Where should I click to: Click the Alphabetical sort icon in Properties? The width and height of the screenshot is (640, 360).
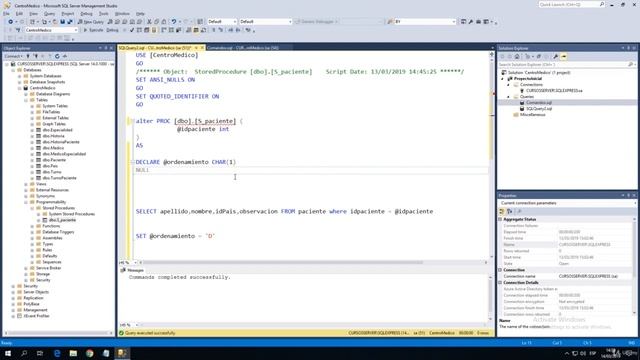509,211
